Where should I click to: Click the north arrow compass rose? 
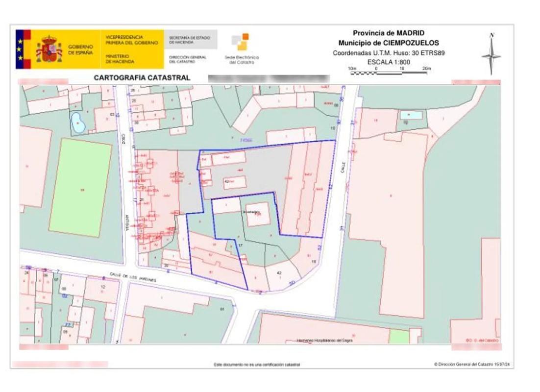pyautogui.click(x=491, y=54)
